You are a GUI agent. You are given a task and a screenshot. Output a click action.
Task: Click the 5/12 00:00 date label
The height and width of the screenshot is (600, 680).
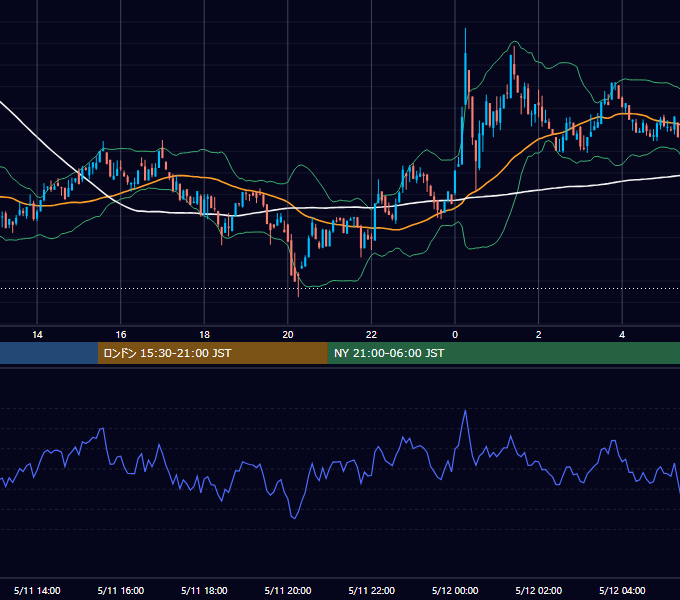tap(455, 590)
